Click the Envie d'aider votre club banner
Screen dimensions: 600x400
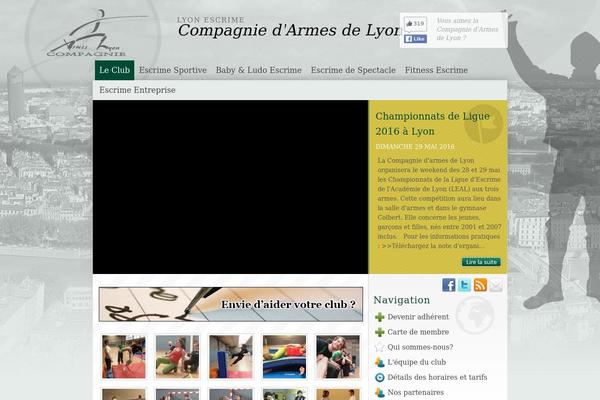[231, 304]
